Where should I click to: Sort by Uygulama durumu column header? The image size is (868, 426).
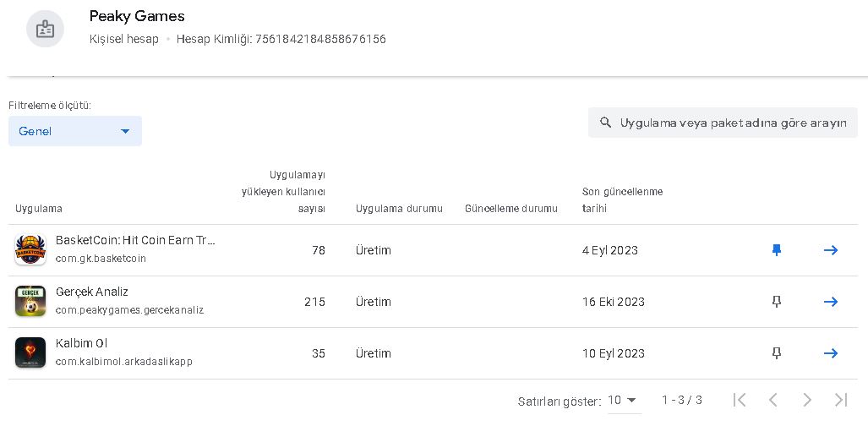[399, 209]
